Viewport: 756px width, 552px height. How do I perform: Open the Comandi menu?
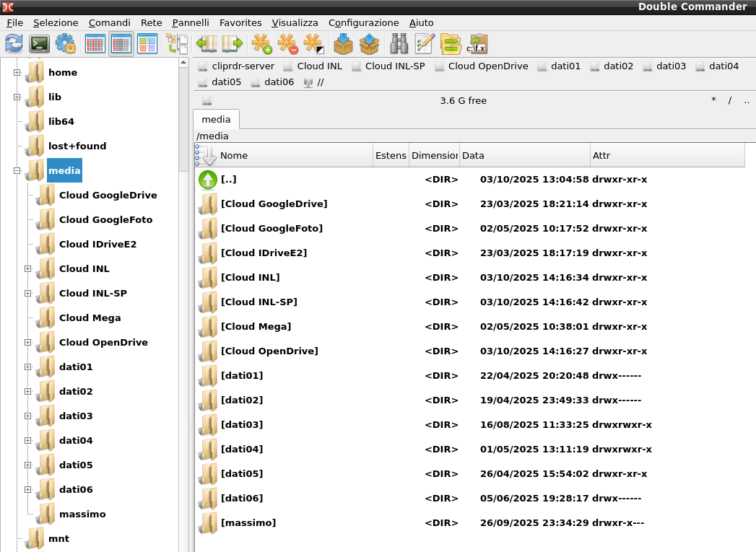point(110,22)
